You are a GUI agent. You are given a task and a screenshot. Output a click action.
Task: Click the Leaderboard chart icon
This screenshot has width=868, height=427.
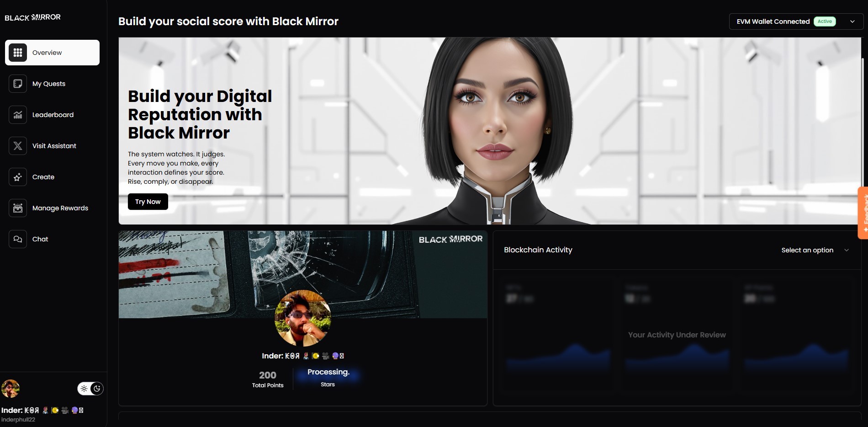point(18,115)
